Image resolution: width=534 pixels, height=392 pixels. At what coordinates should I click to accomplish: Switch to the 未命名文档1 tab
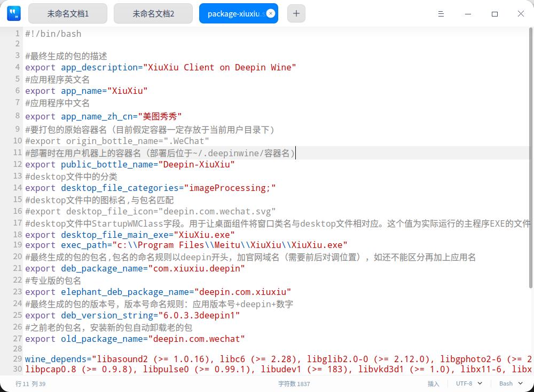pos(68,14)
